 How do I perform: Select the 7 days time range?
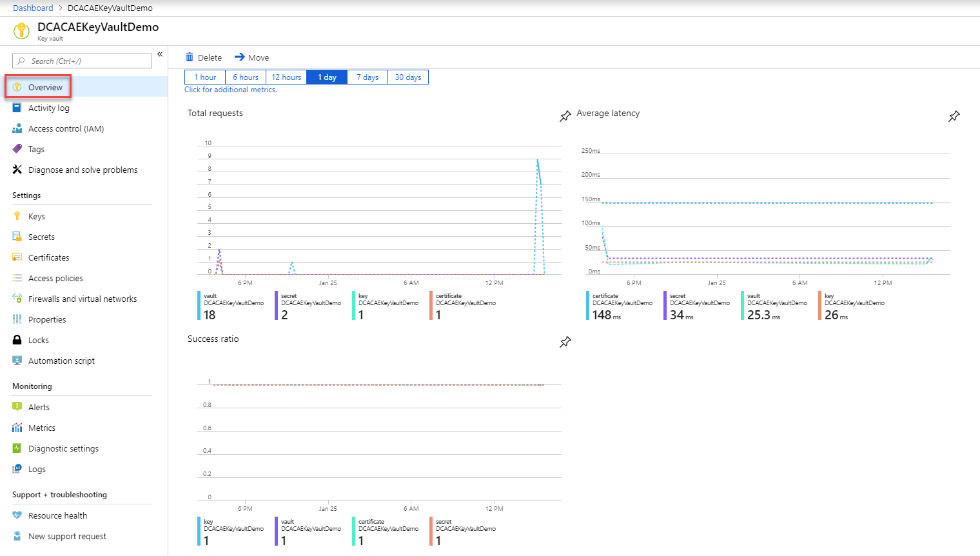[367, 77]
